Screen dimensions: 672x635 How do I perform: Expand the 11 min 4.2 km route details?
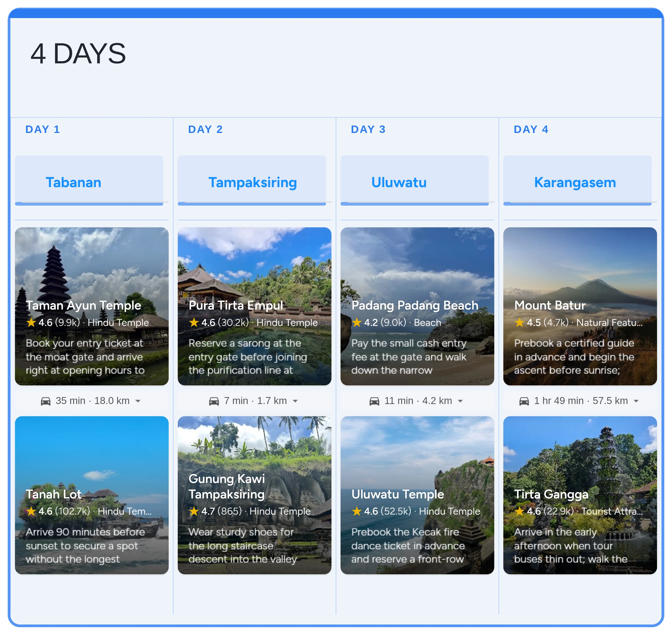coord(460,402)
